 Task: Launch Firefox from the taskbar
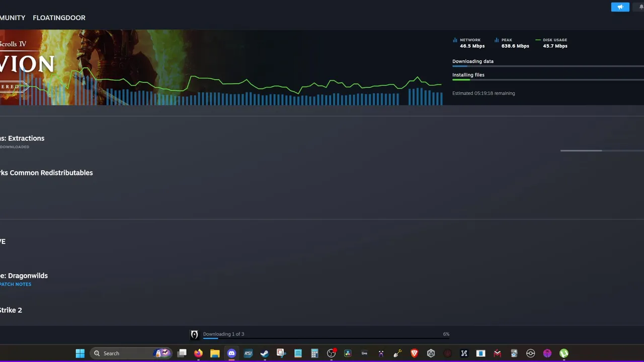tap(198, 353)
